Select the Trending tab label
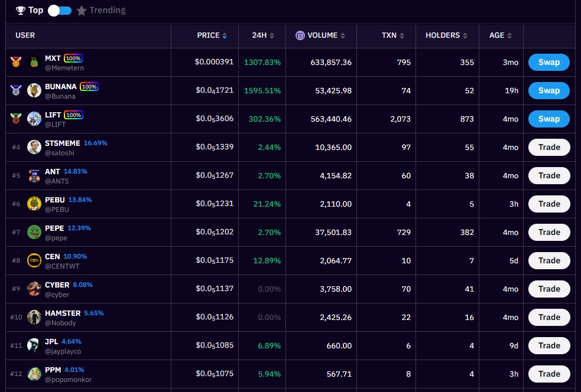The height and width of the screenshot is (392, 581). [107, 11]
